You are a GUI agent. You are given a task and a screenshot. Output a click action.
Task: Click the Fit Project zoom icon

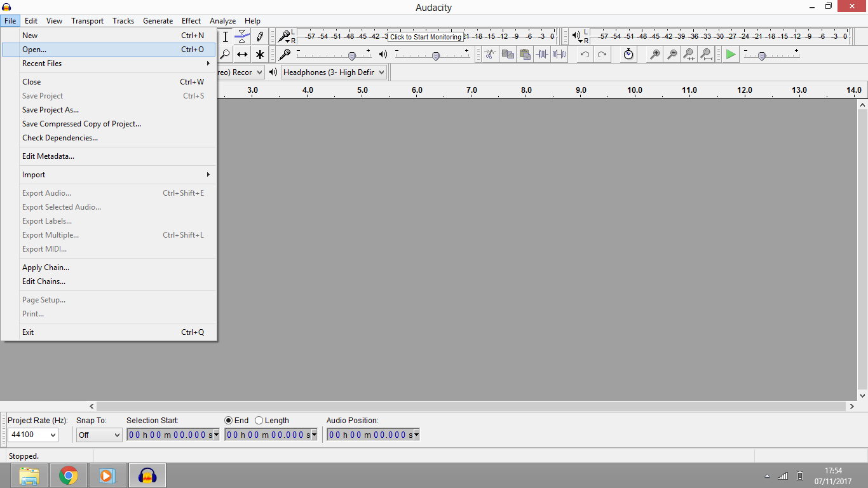[x=706, y=55]
